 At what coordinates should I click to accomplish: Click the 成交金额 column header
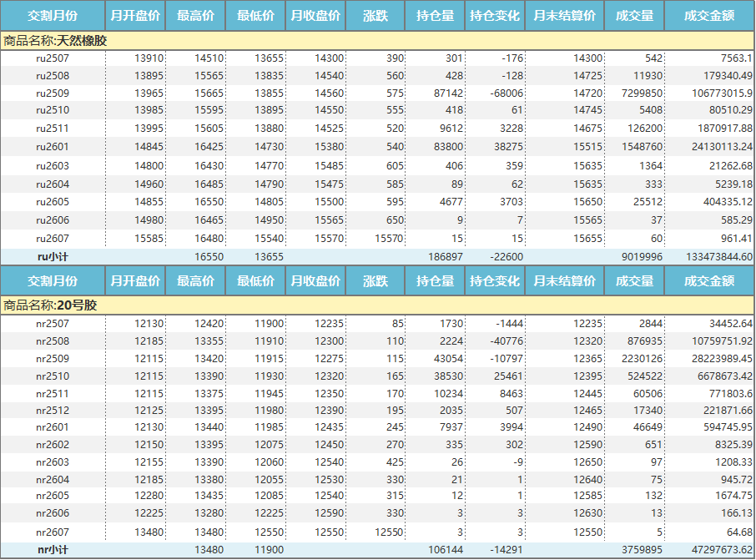708,15
